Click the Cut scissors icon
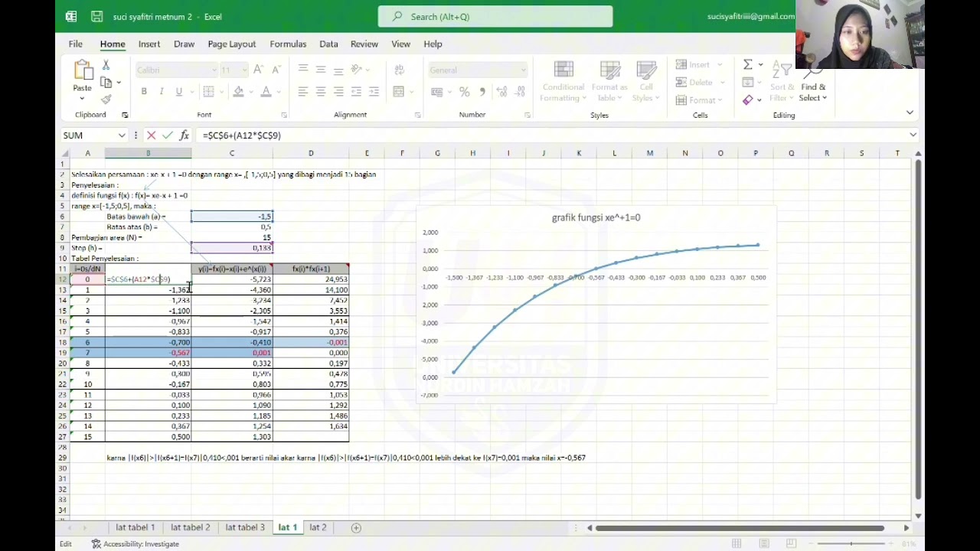The image size is (980, 551). pos(106,65)
